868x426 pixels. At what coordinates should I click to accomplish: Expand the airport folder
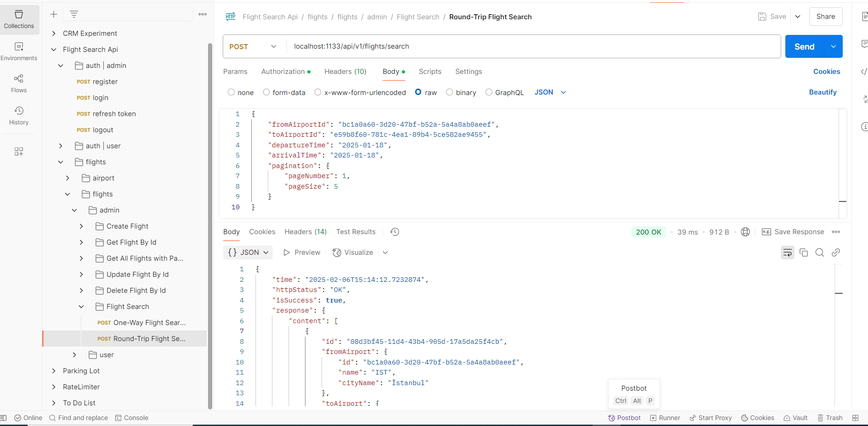tap(68, 178)
